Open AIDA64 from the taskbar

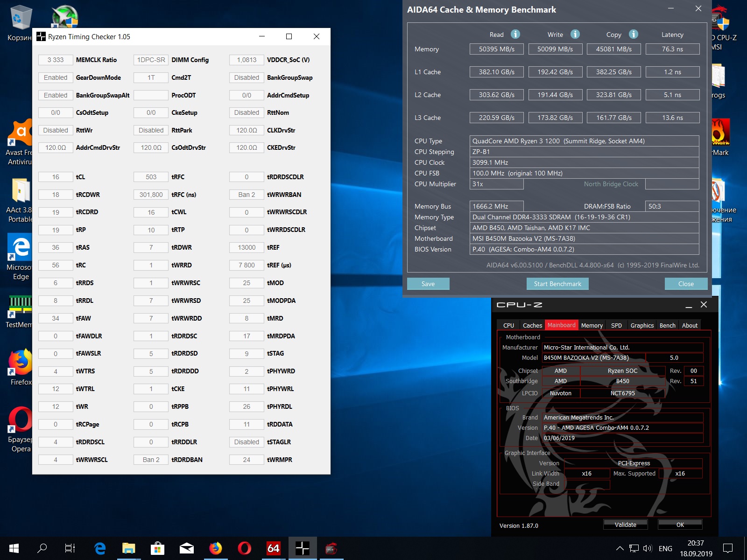pyautogui.click(x=273, y=548)
